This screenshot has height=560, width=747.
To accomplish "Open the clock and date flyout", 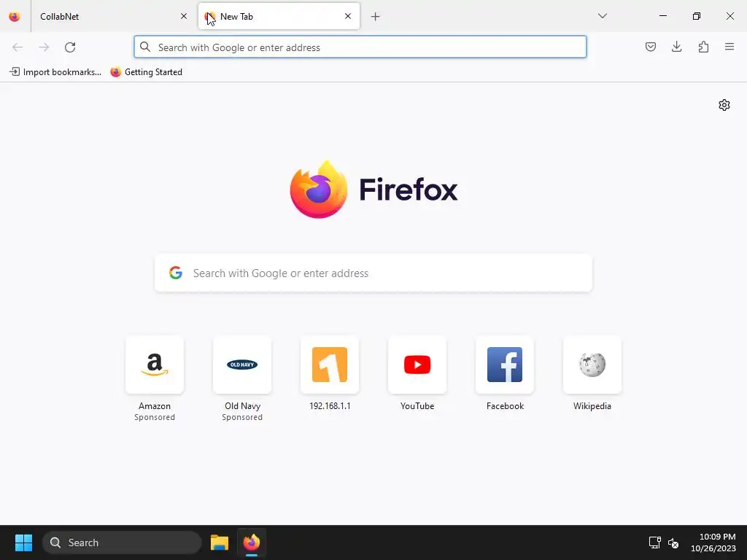I will coord(713,542).
